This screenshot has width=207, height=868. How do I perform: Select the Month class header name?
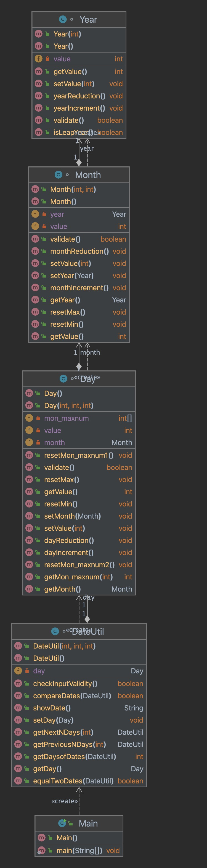pos(88,175)
